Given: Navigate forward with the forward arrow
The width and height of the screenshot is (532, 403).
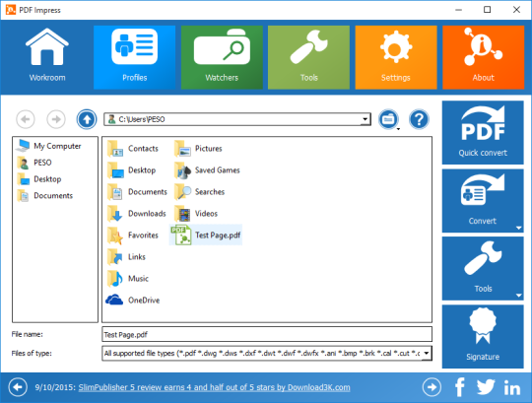Looking at the screenshot, I should click(x=56, y=119).
